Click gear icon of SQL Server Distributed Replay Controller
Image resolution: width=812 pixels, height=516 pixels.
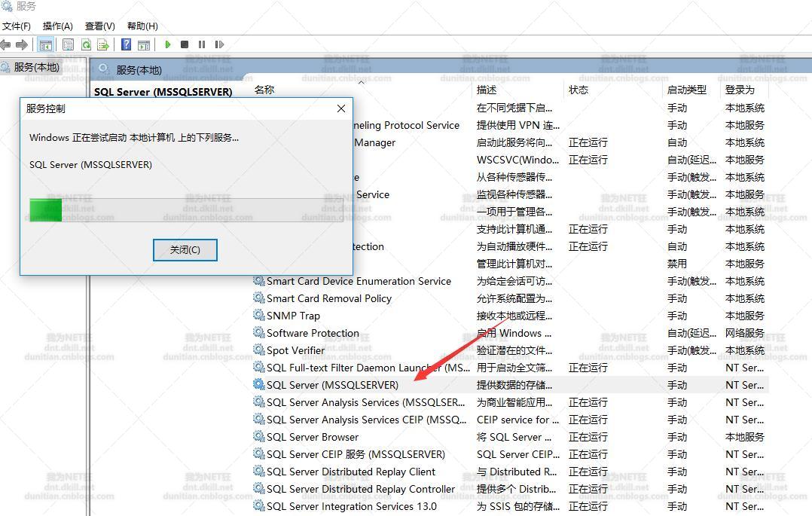(258, 488)
